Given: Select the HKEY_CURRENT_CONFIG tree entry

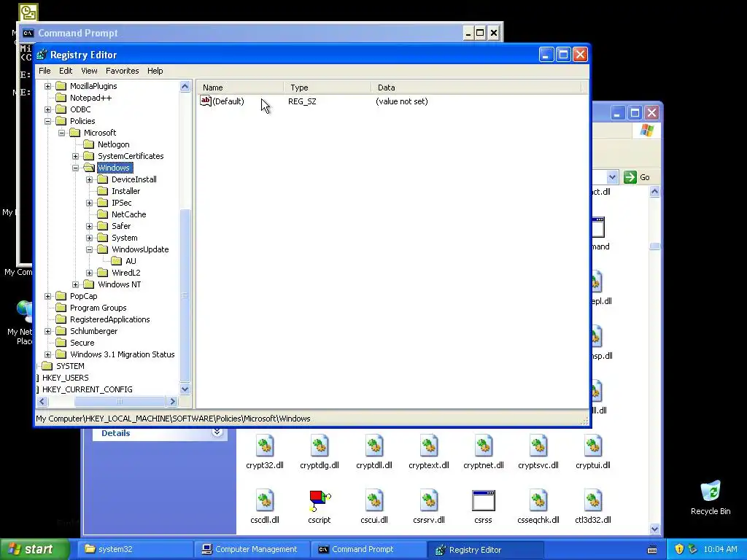Looking at the screenshot, I should pos(88,389).
